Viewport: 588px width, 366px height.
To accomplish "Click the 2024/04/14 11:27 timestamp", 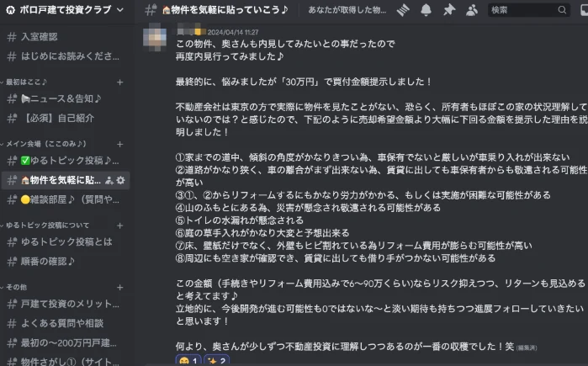I will [x=233, y=32].
